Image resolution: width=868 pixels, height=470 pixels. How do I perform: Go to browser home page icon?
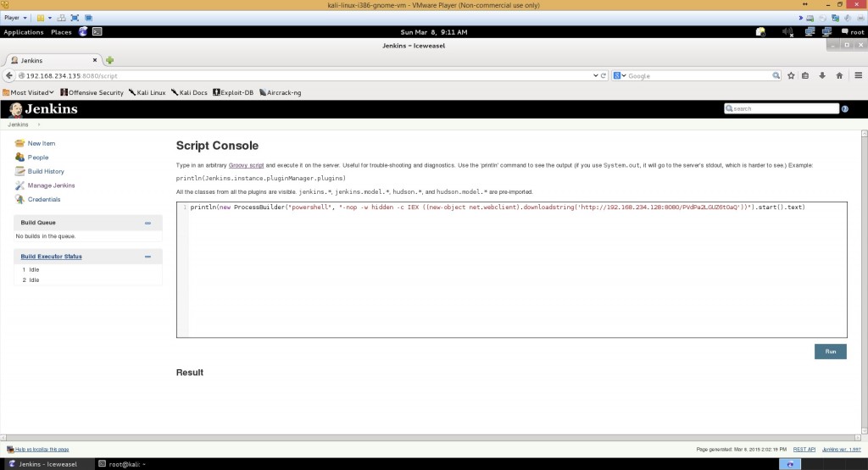point(839,75)
